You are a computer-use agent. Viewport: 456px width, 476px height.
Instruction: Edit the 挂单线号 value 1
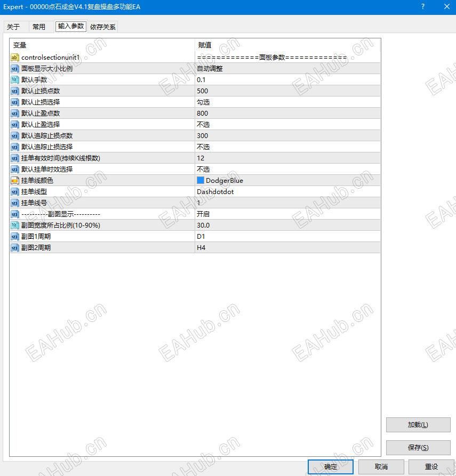(287, 203)
